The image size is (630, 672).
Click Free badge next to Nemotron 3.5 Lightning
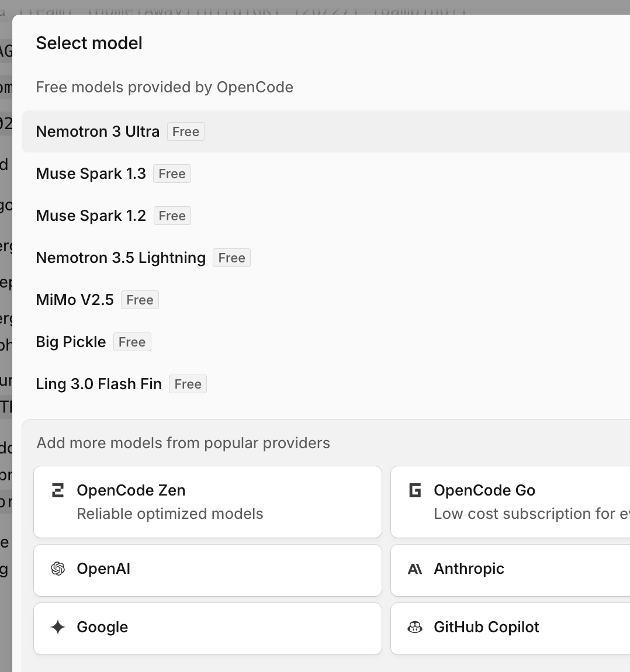pos(232,258)
